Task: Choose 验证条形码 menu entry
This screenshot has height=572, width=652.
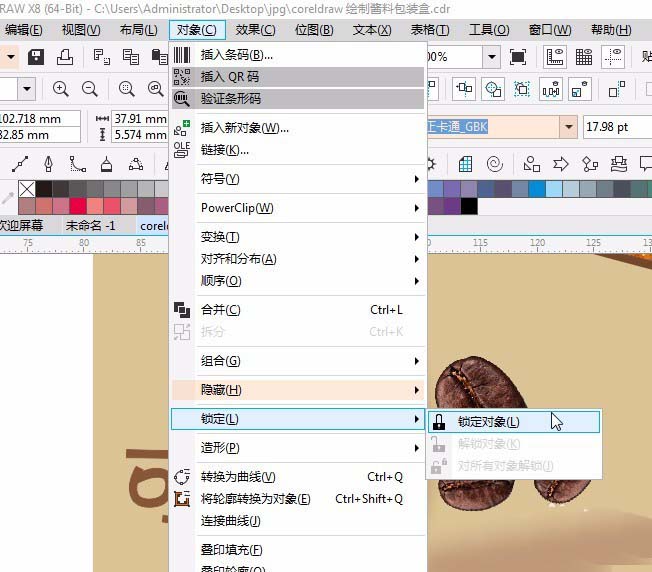Action: tap(298, 99)
